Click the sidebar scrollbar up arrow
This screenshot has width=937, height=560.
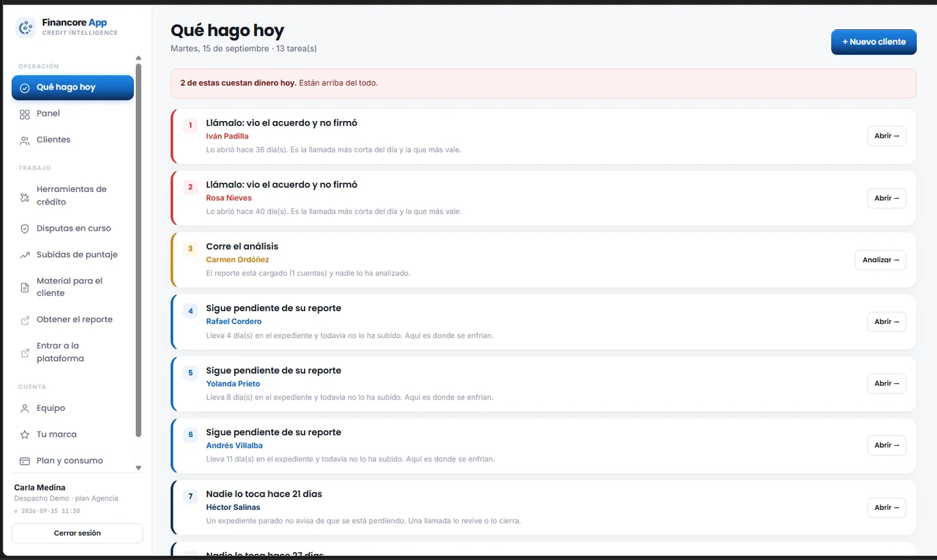click(139, 58)
